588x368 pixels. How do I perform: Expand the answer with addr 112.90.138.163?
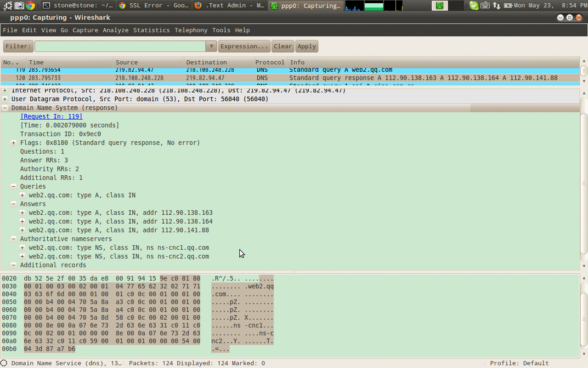23,213
